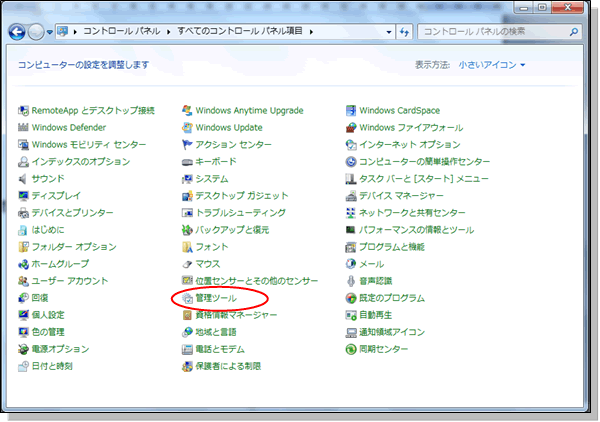This screenshot has width=600, height=422.
Task: Open the キーボード icon
Action: point(187,162)
